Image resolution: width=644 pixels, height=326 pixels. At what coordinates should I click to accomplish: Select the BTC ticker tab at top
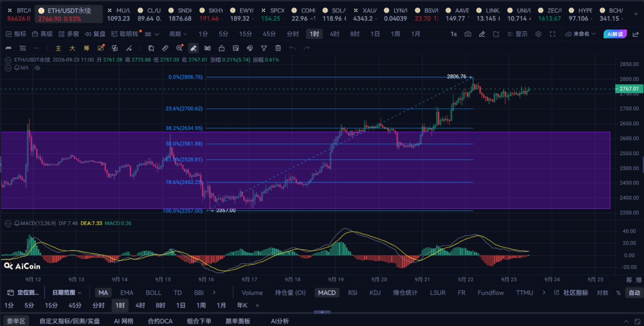(x=18, y=14)
